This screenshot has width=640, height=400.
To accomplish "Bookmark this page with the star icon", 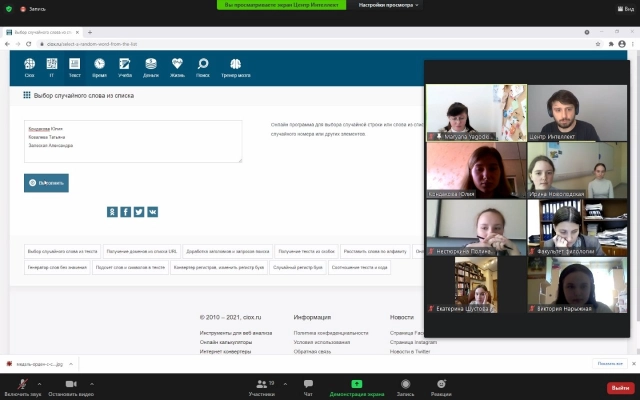I will point(598,44).
